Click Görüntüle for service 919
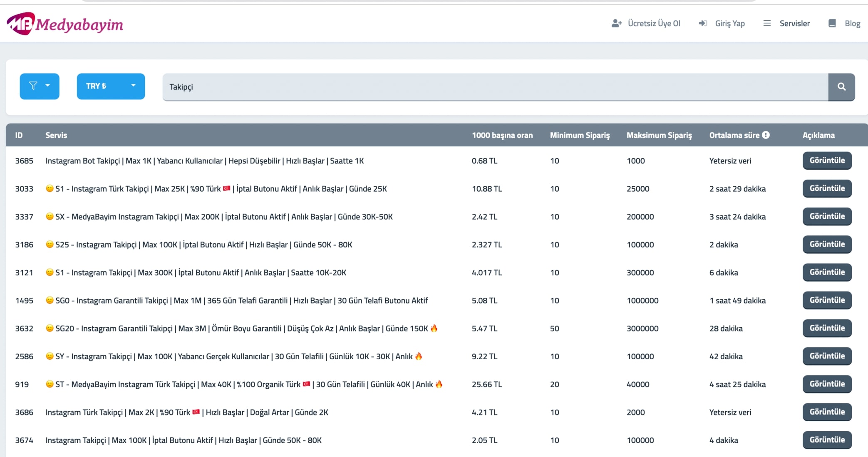This screenshot has height=457, width=868. tap(827, 384)
